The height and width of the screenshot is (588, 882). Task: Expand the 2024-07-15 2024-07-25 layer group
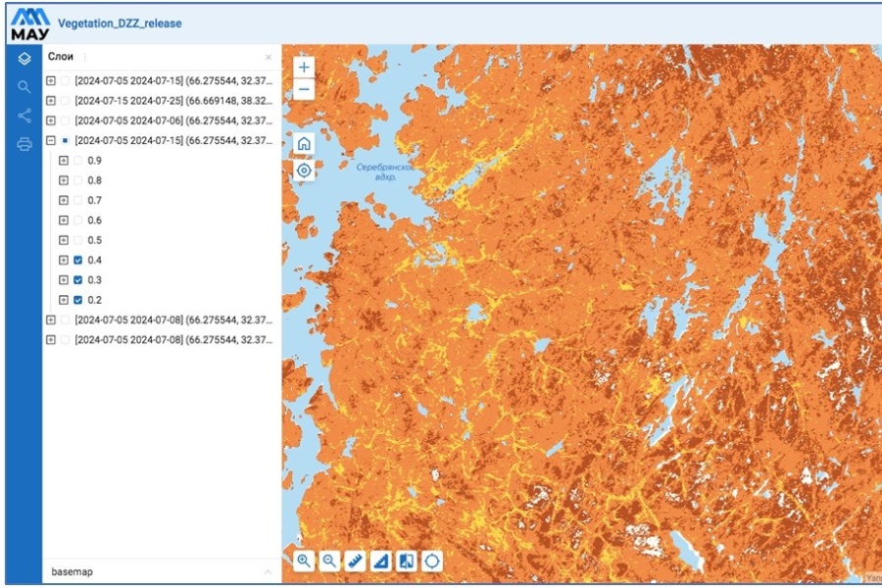click(x=51, y=101)
